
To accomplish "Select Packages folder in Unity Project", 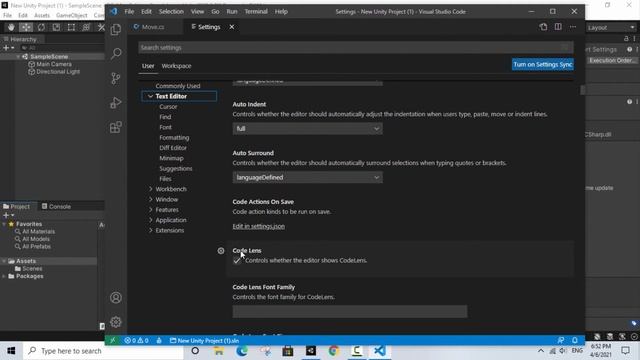I will coord(29,276).
